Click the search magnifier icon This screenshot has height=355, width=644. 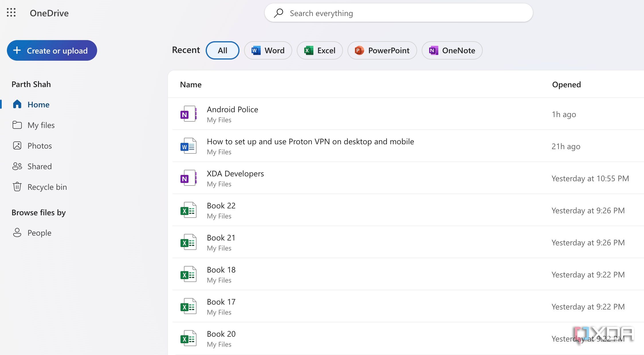278,13
